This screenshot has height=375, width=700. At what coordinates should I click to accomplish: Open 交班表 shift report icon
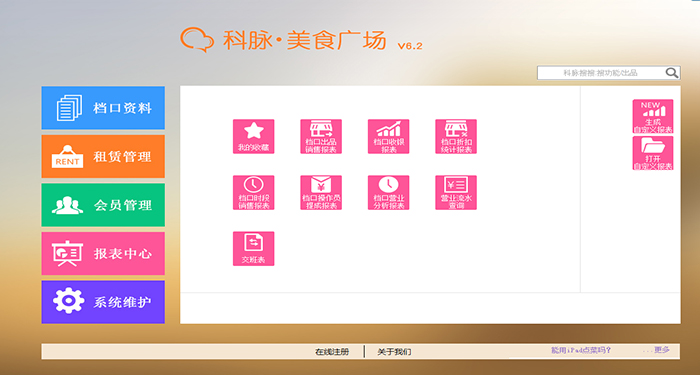pyautogui.click(x=254, y=249)
